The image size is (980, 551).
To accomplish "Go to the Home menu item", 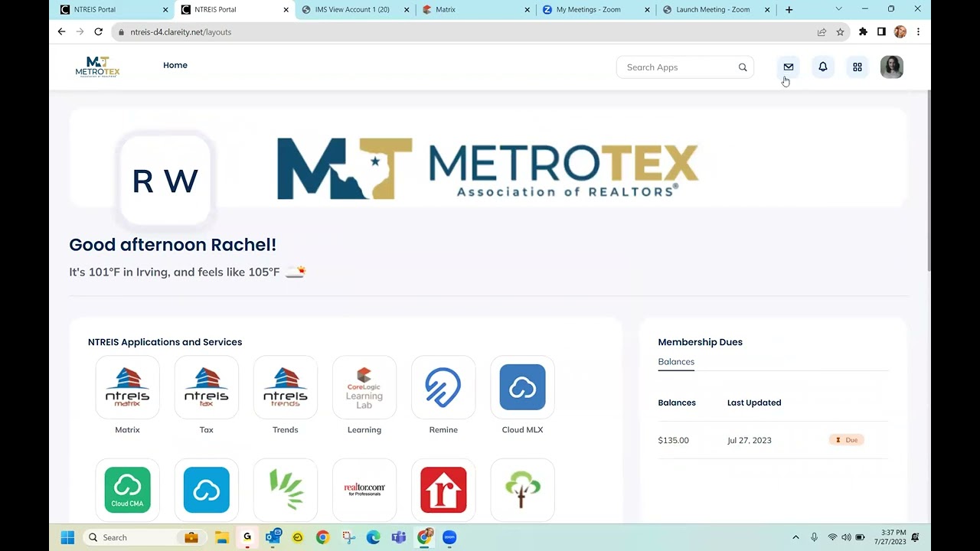I will (x=175, y=65).
